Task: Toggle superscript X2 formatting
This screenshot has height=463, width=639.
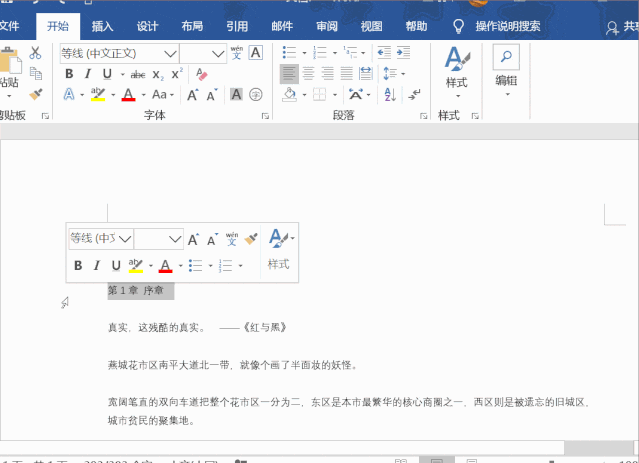Action: pos(177,74)
